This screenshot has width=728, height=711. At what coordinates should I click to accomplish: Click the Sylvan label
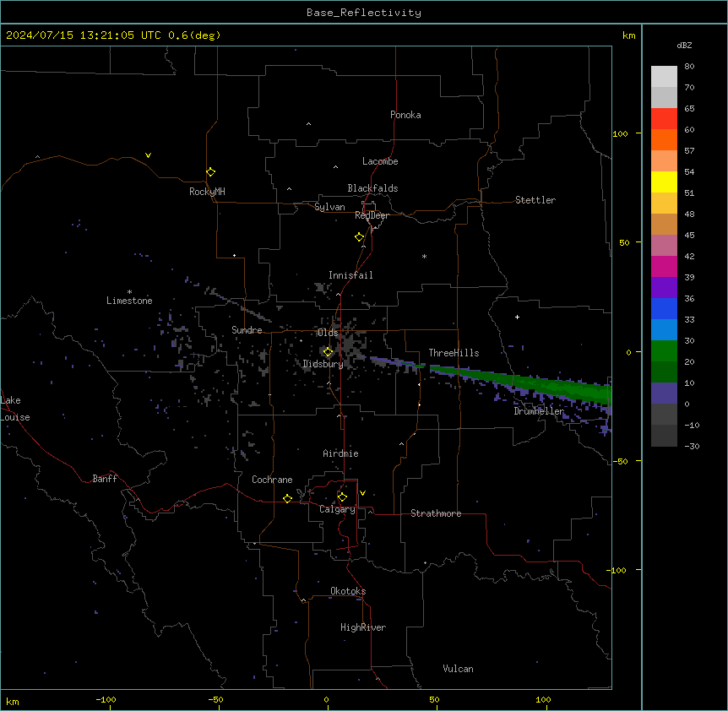click(329, 207)
